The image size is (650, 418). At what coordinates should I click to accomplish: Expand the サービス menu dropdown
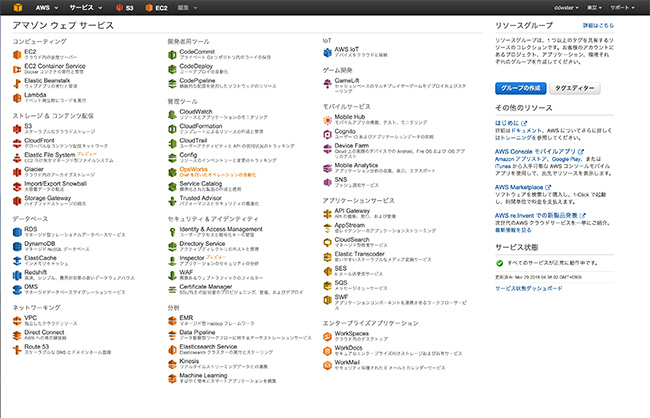pyautogui.click(x=85, y=7)
